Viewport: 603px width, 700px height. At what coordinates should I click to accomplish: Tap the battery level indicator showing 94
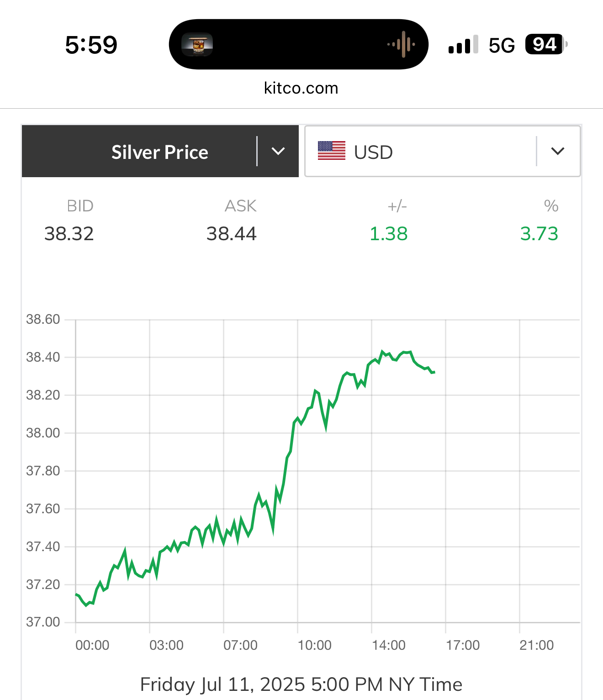point(546,44)
